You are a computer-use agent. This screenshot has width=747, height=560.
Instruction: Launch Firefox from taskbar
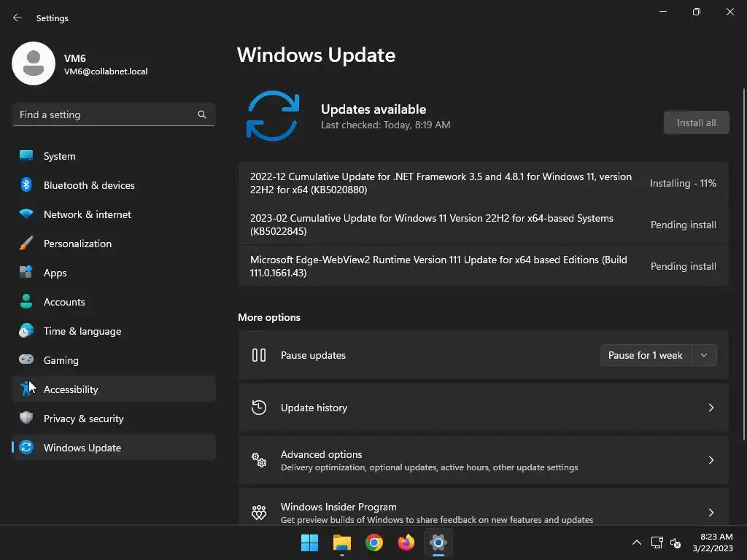pyautogui.click(x=406, y=542)
